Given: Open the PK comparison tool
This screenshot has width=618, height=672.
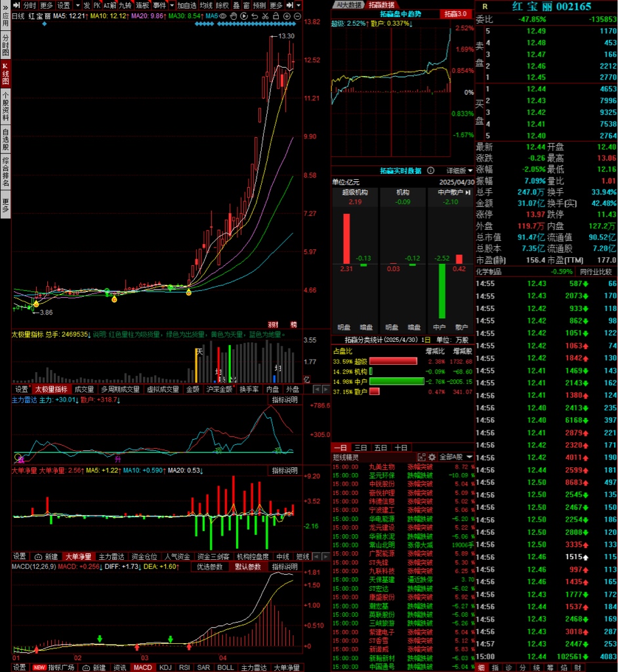Looking at the screenshot, I should point(97,5).
